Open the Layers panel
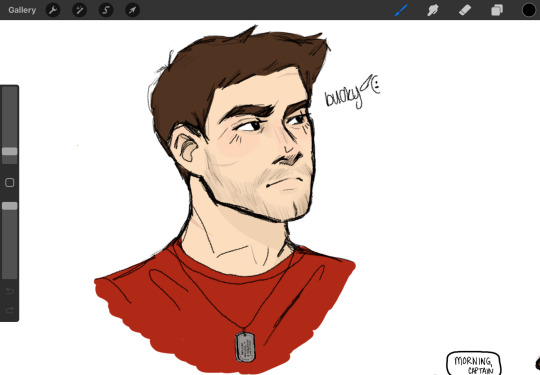540x375 pixels. 497,10
